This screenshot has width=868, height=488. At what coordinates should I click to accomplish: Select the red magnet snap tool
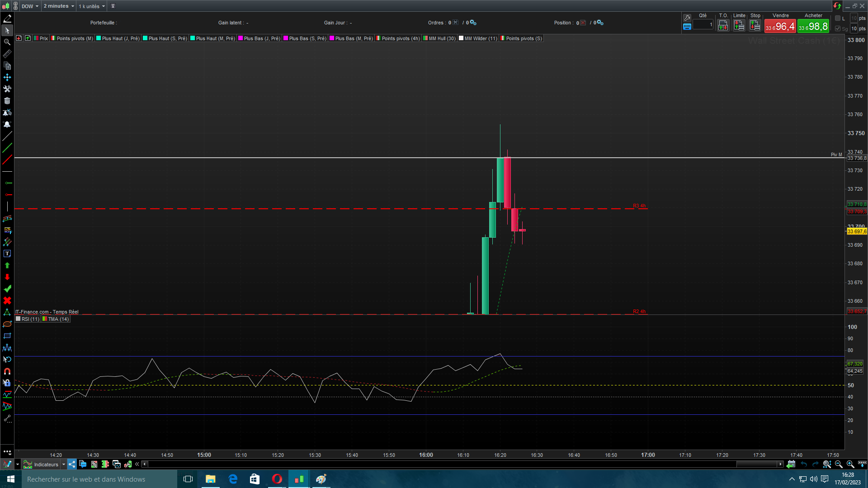[x=7, y=371]
